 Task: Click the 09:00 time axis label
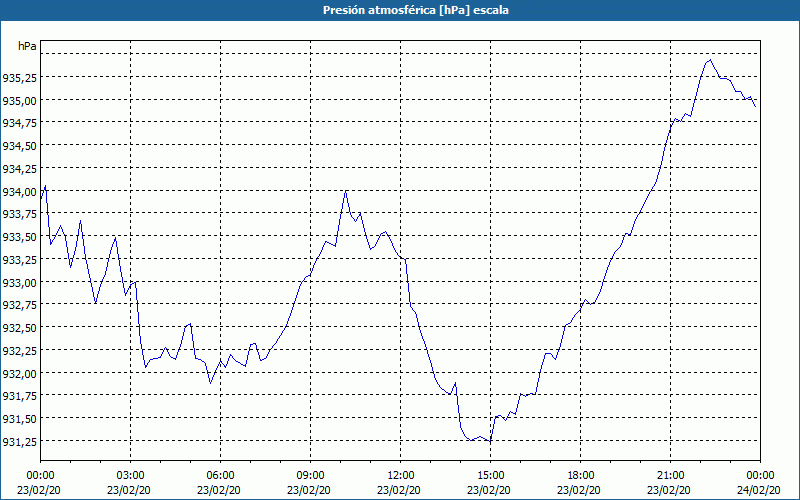pyautogui.click(x=310, y=476)
